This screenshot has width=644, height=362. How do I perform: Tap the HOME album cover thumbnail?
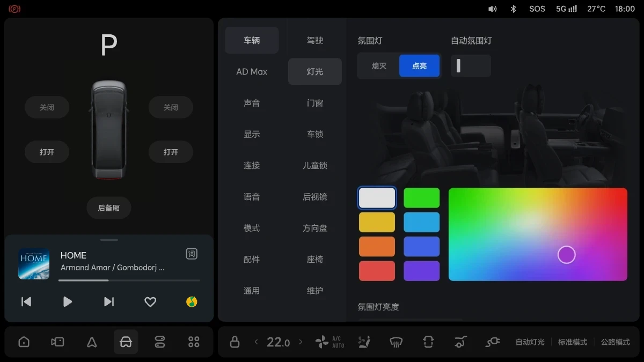click(34, 263)
